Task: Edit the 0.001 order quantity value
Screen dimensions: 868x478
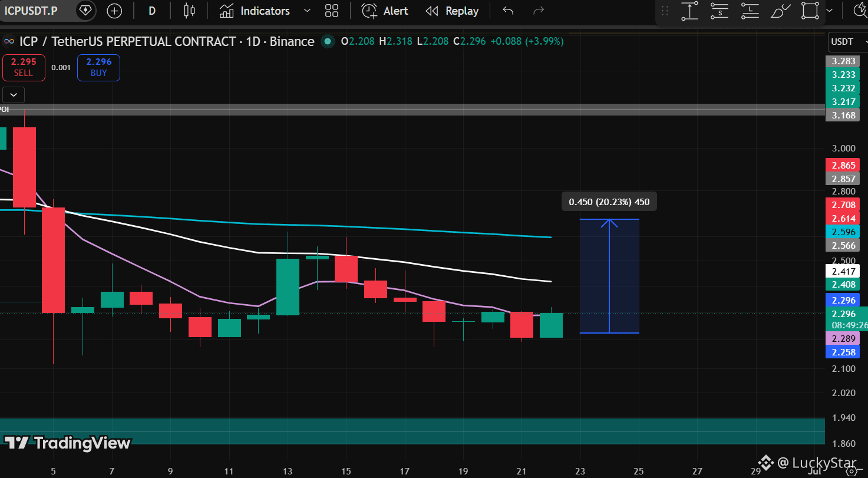Action: [x=61, y=67]
